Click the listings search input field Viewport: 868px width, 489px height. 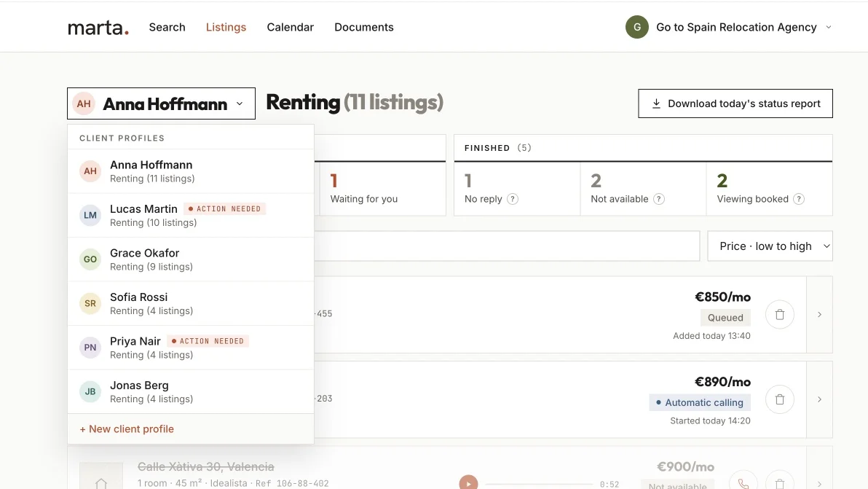click(x=507, y=246)
